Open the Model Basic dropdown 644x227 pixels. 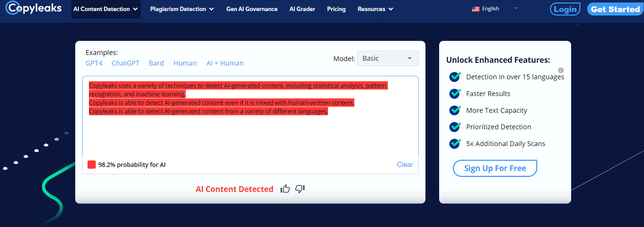click(388, 58)
